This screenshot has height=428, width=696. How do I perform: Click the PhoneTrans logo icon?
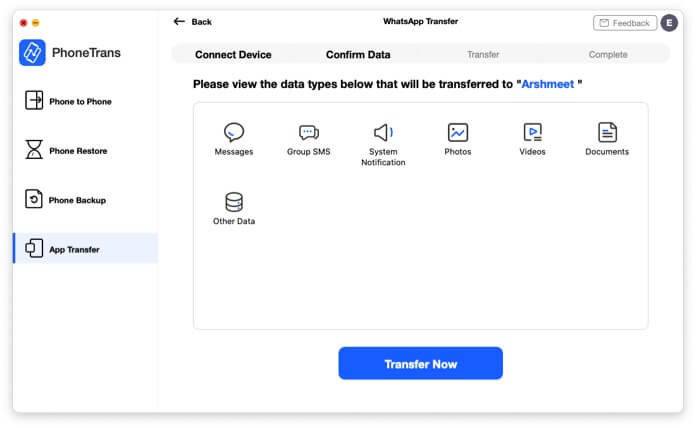32,52
